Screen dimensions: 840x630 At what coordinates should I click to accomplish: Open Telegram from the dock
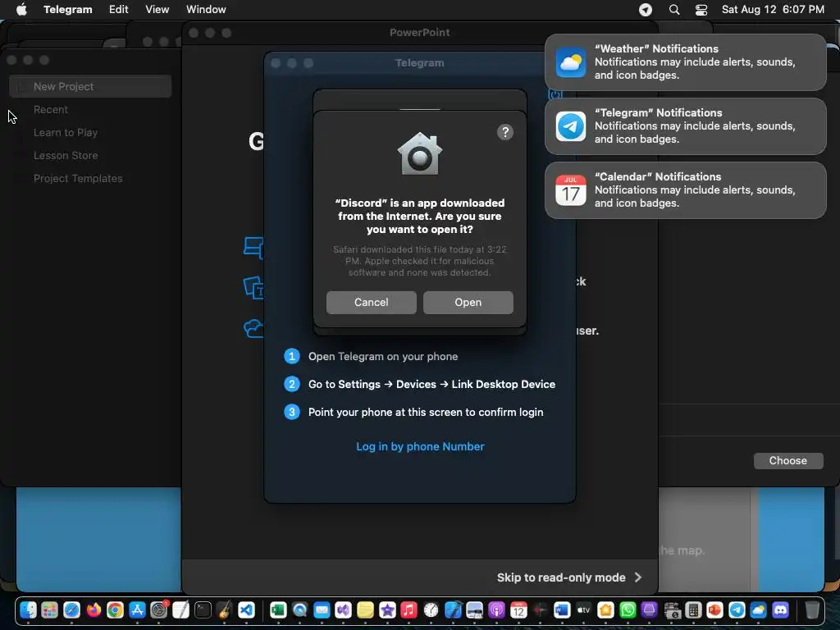(737, 609)
